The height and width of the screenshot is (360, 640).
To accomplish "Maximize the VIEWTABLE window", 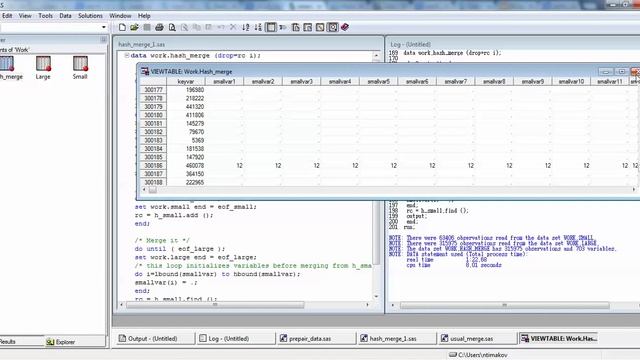I will 622,71.
